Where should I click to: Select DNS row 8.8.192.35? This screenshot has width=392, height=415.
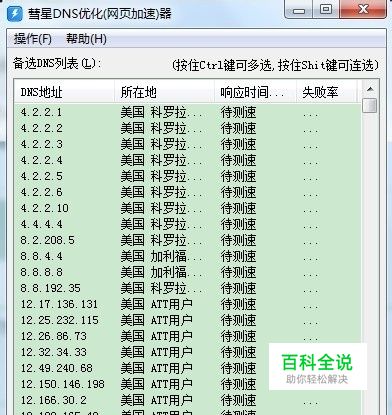pyautogui.click(x=188, y=288)
